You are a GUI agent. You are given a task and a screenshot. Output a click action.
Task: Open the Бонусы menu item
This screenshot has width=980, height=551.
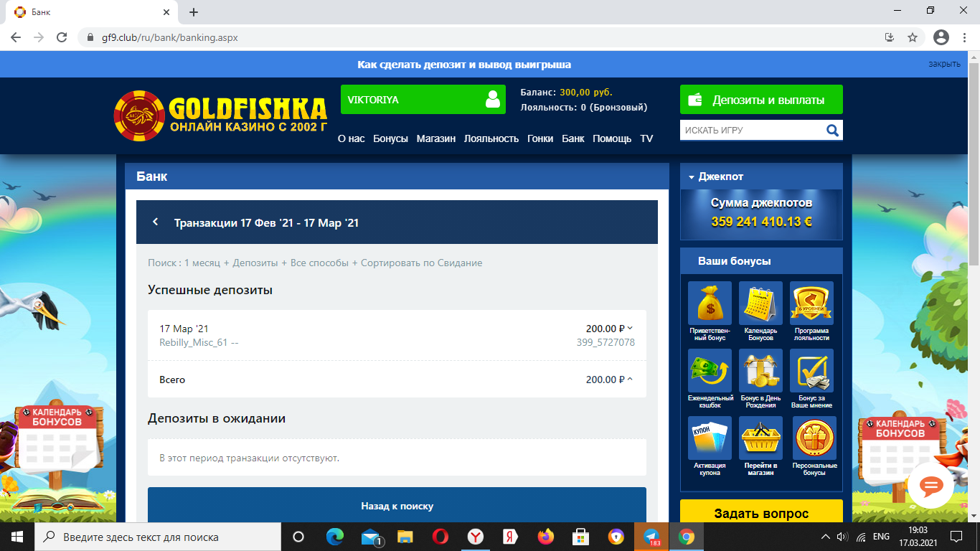390,138
